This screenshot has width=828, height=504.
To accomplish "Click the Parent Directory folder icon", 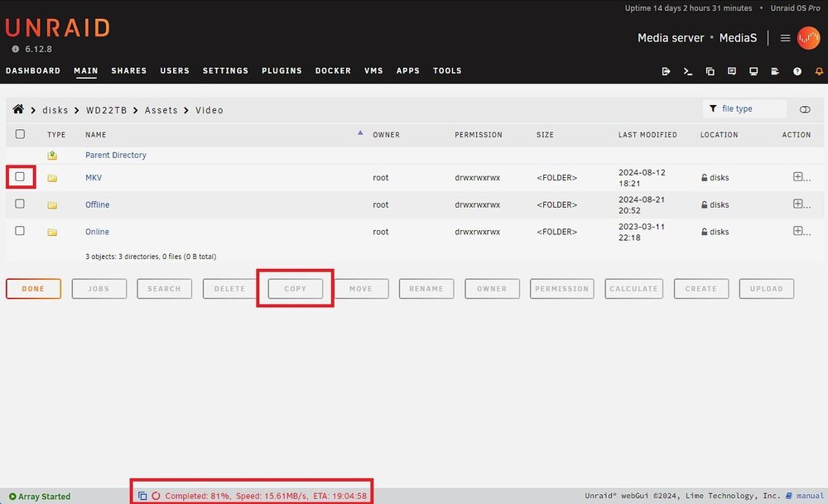I will pyautogui.click(x=52, y=155).
